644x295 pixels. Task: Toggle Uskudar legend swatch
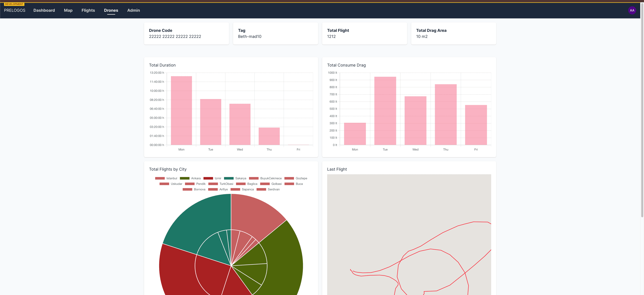[x=164, y=184]
